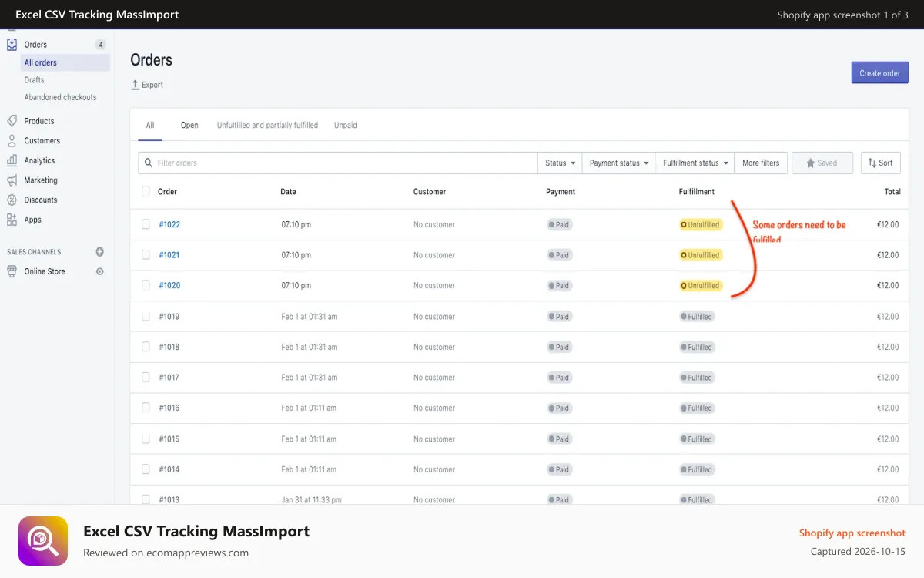
Task: Add a sales channel with the plus icon
Action: click(99, 252)
